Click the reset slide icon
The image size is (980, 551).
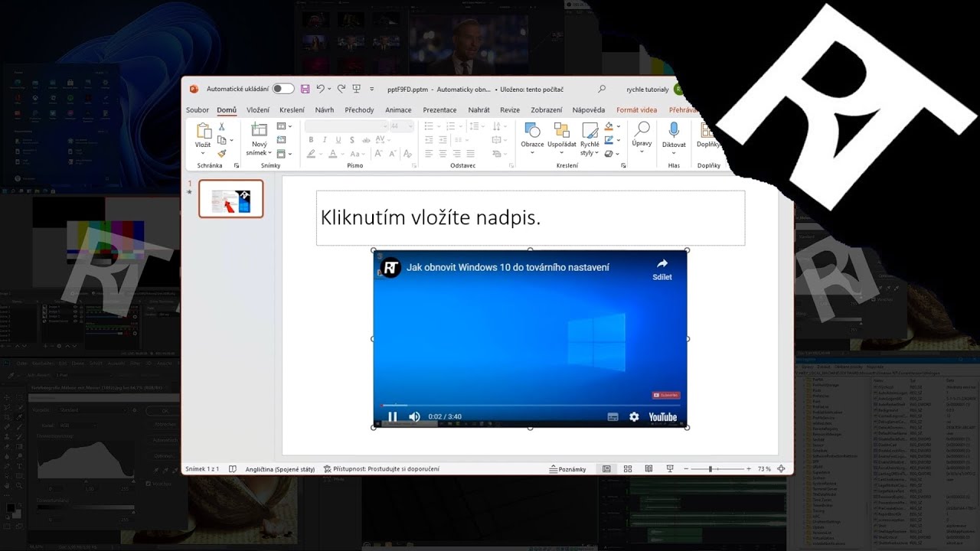282,140
